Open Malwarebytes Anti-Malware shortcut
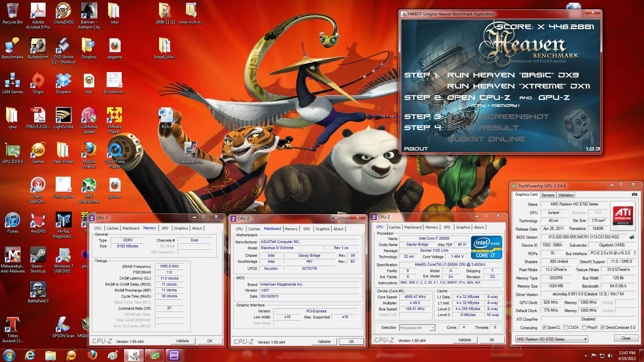 (13, 259)
